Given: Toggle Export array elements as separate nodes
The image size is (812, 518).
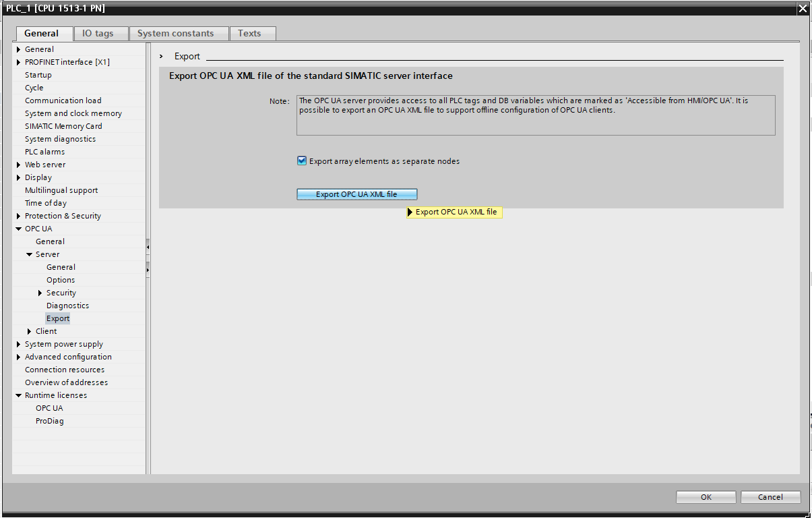Looking at the screenshot, I should (302, 161).
